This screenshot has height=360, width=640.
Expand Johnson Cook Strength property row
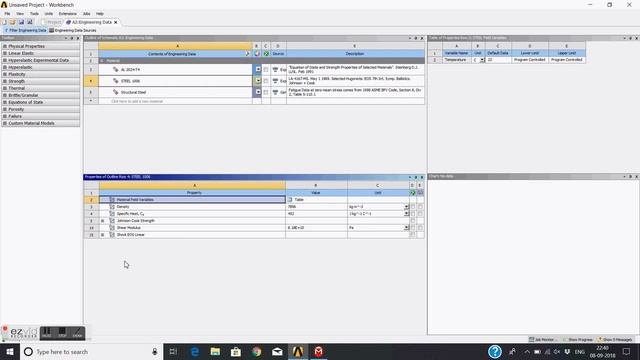point(102,221)
